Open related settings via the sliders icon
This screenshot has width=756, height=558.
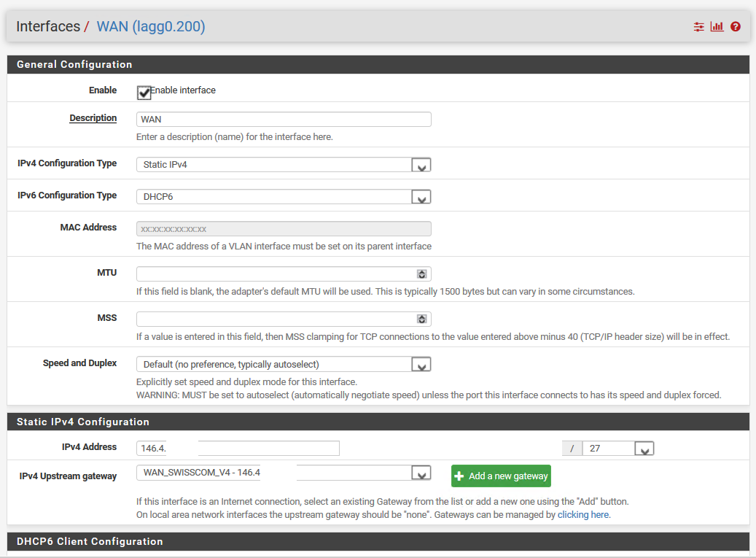(x=698, y=26)
